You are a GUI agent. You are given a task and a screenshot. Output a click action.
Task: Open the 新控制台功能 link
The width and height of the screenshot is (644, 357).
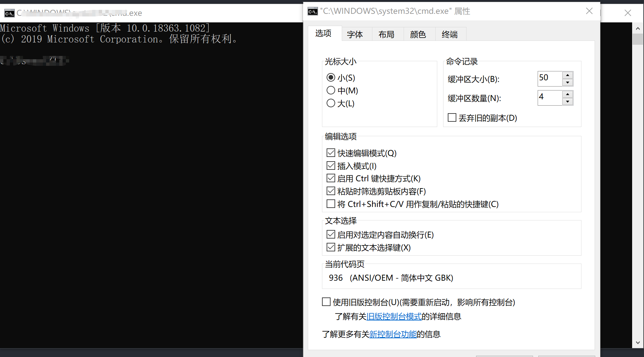[x=393, y=334]
